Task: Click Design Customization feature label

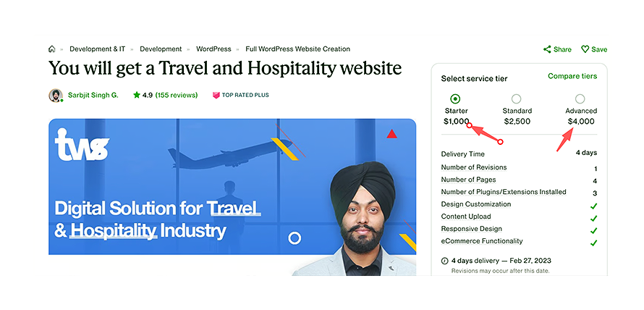Action: (x=476, y=204)
